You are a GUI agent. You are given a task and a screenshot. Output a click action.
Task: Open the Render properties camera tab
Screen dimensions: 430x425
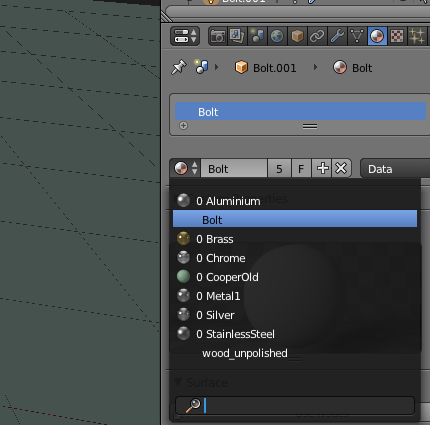[218, 36]
